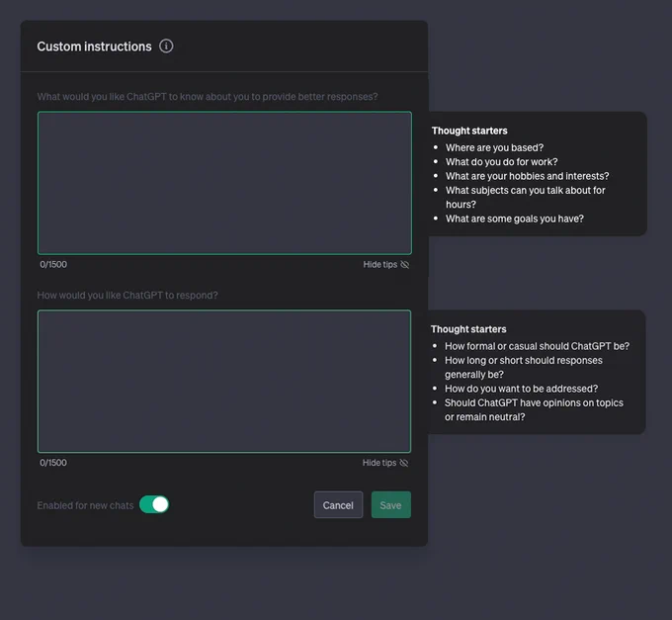Hide tips under the first text box
Image resolution: width=672 pixels, height=620 pixels.
tap(386, 265)
